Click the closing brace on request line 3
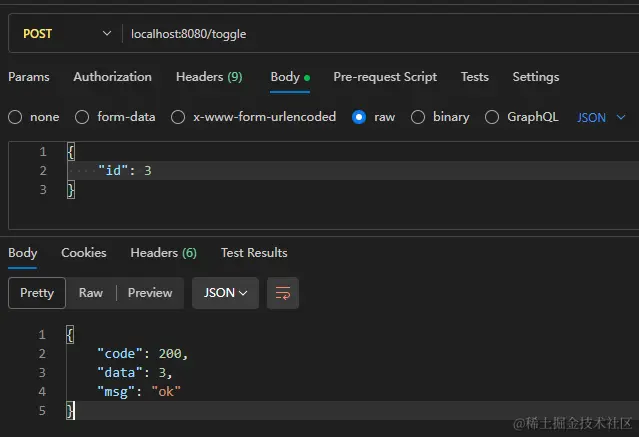639x437 pixels. pyautogui.click(x=71, y=190)
